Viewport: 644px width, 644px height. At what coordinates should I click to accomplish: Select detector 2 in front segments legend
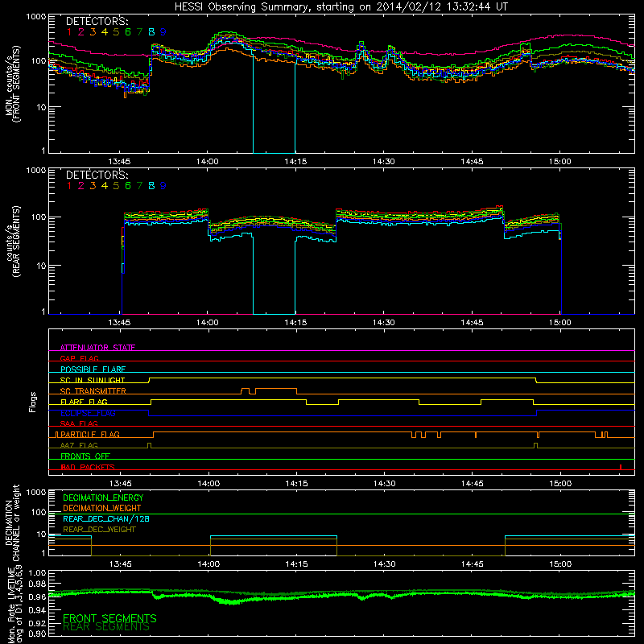(81, 32)
